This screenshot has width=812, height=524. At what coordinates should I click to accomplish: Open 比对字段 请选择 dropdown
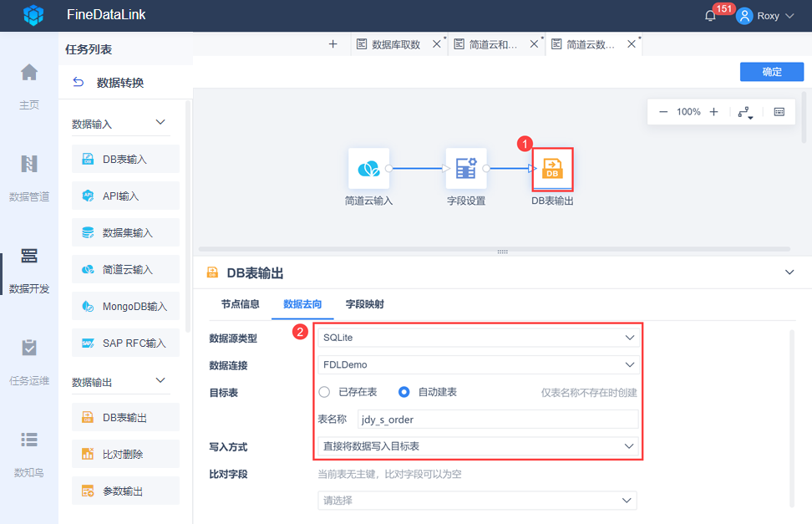[x=477, y=500]
